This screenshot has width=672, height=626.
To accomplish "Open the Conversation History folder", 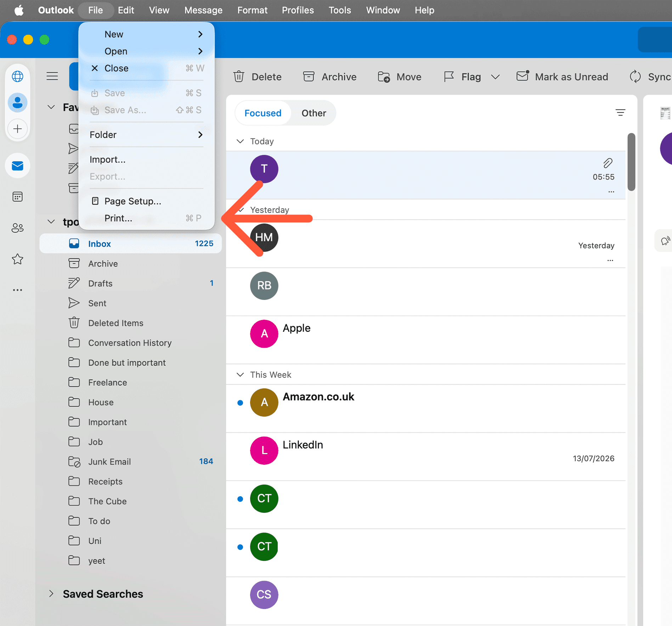I will (x=131, y=343).
